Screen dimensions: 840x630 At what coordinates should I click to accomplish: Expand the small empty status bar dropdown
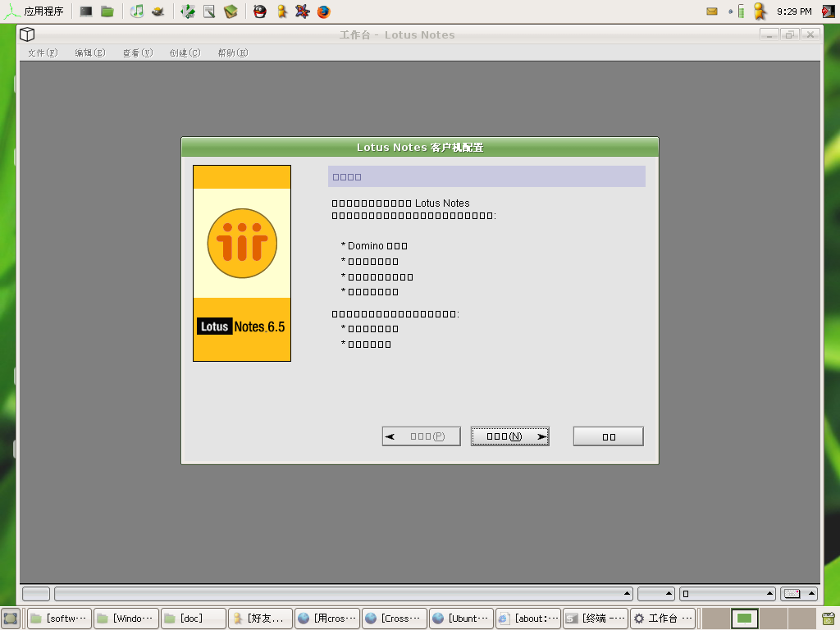click(x=655, y=594)
